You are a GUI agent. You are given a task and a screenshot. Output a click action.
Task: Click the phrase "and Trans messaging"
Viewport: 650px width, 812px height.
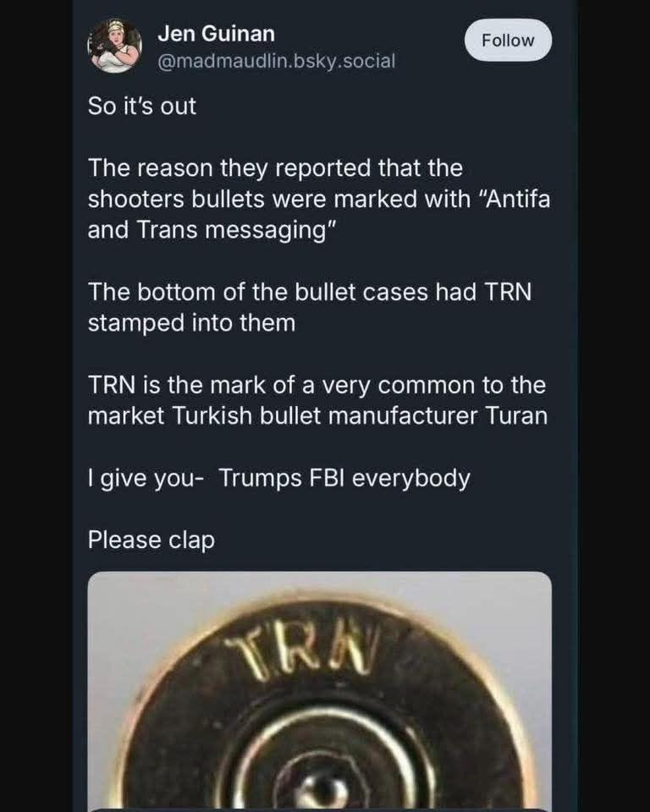click(x=212, y=230)
